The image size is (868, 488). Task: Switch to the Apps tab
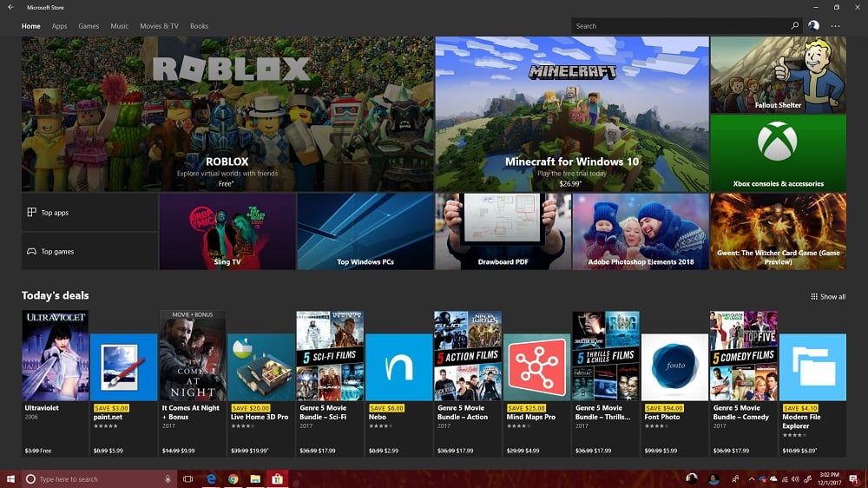pyautogui.click(x=59, y=26)
